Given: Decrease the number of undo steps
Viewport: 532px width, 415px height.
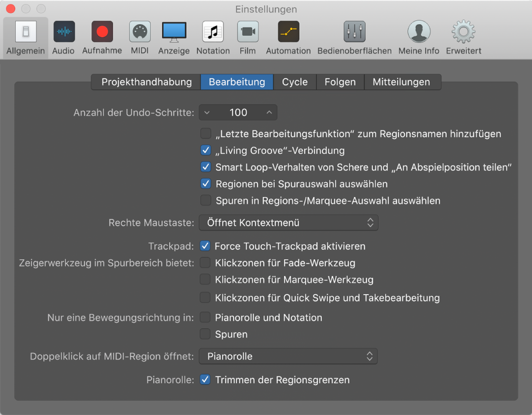Looking at the screenshot, I should [x=207, y=113].
